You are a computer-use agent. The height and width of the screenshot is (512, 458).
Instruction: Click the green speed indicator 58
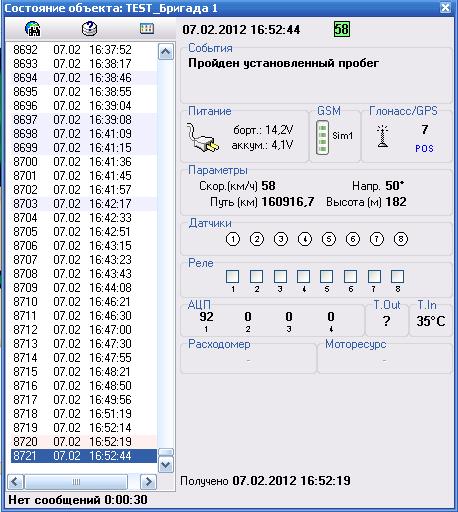tap(342, 29)
